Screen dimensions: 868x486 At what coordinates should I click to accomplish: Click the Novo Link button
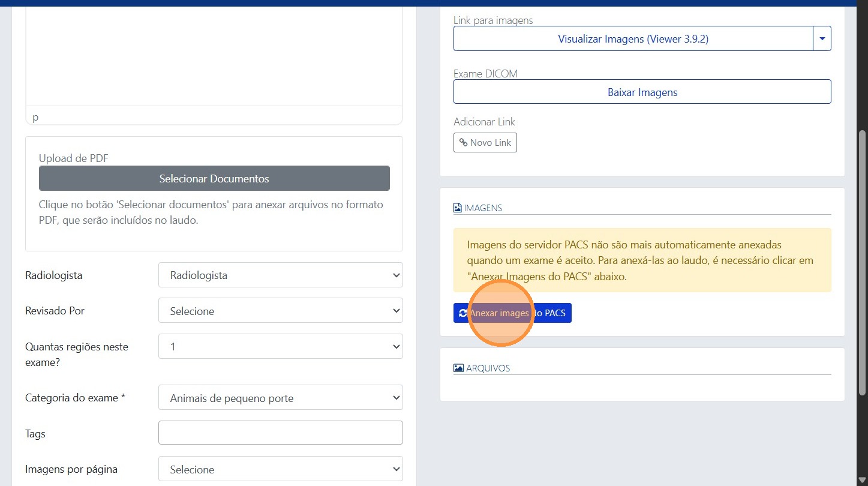(x=485, y=142)
